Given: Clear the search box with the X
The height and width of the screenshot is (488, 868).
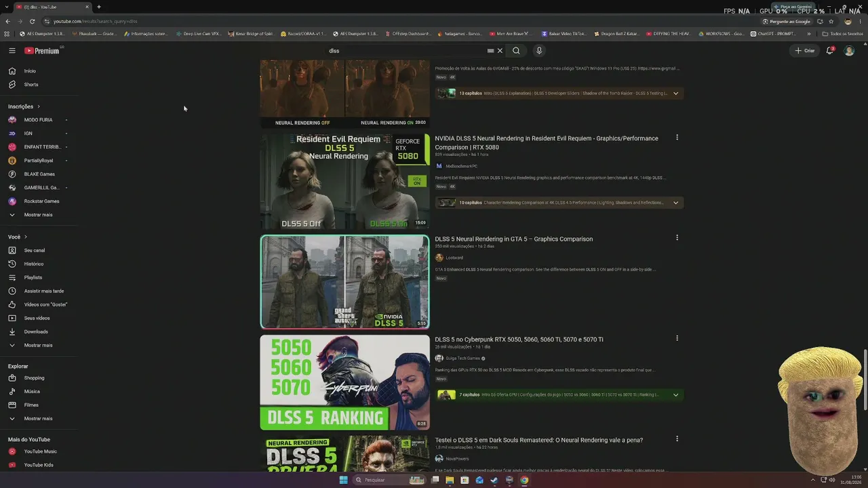Looking at the screenshot, I should coord(500,51).
